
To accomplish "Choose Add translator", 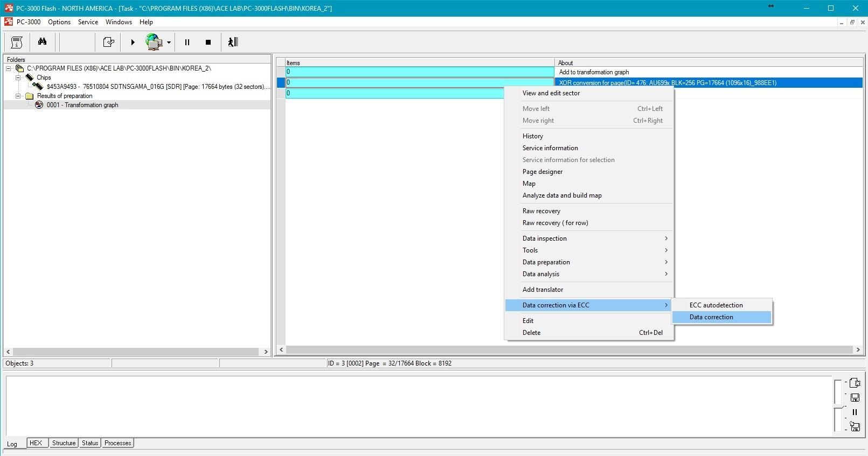I will 589,290.
